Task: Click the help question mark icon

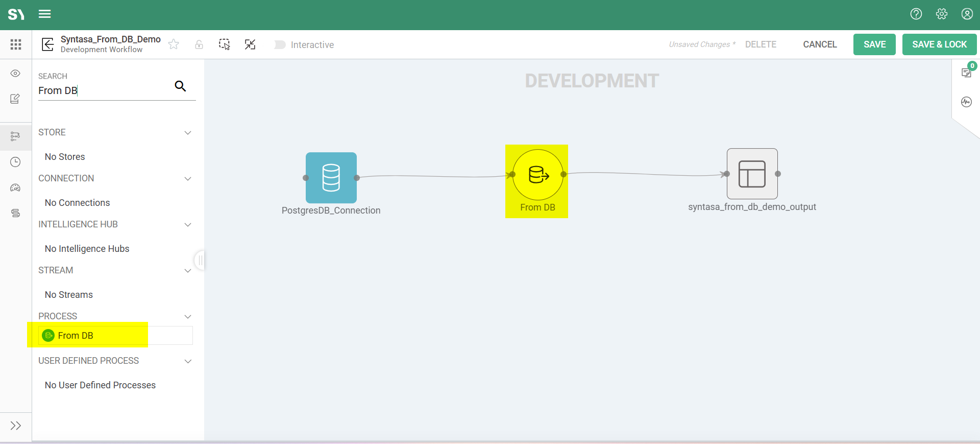Action: click(x=916, y=14)
